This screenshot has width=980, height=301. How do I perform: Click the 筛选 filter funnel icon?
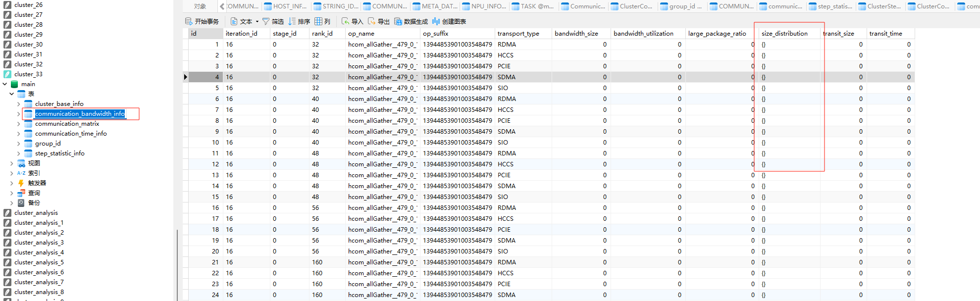(x=266, y=21)
